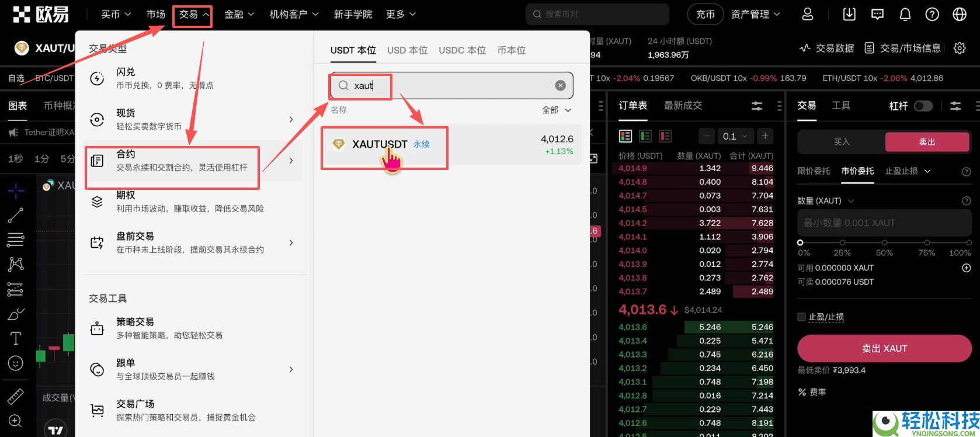
Task: Open the 合约 trading menu item
Action: point(193,161)
